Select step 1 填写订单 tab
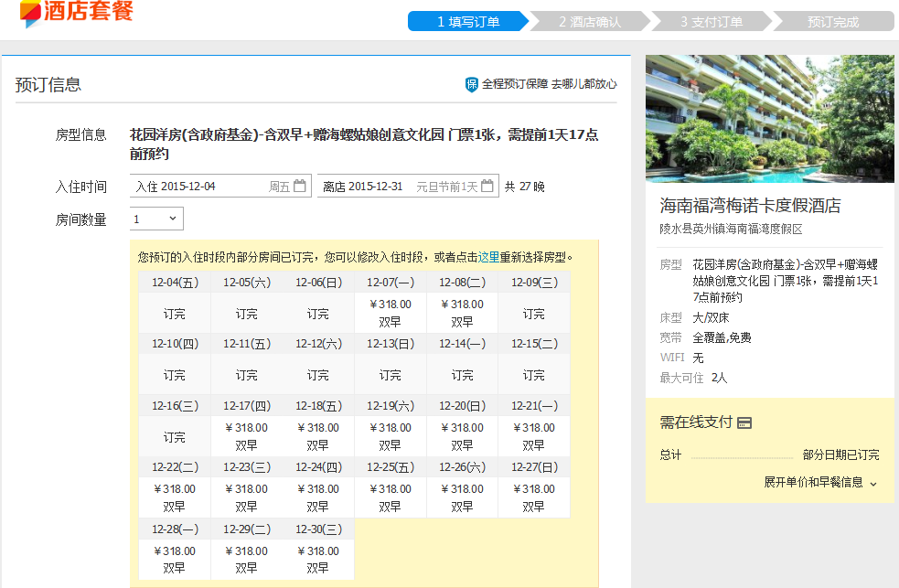The width and height of the screenshot is (899, 588). click(468, 22)
